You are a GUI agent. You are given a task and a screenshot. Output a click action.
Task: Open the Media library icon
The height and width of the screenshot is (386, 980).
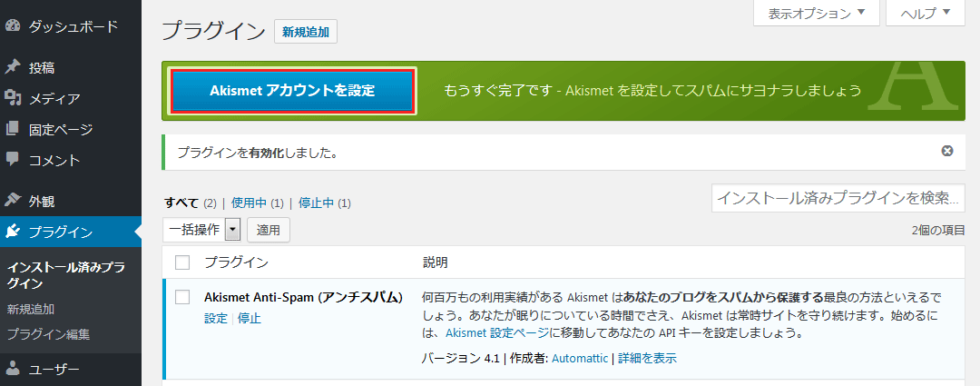click(13, 98)
